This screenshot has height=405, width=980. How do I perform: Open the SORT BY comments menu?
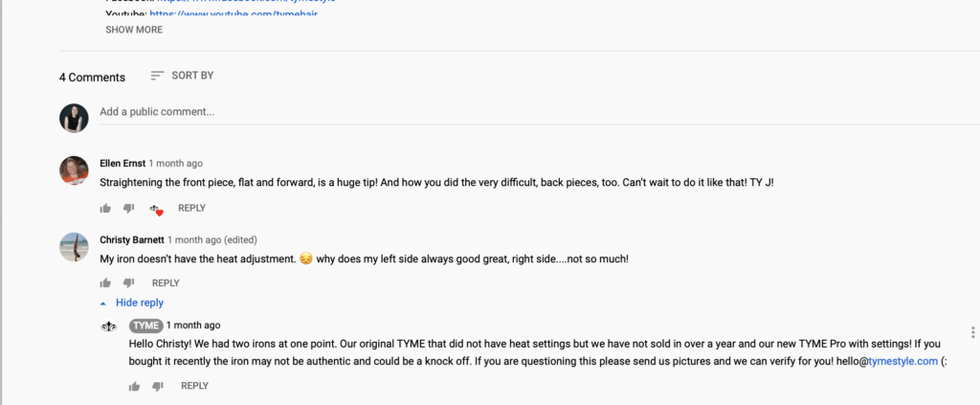click(182, 76)
